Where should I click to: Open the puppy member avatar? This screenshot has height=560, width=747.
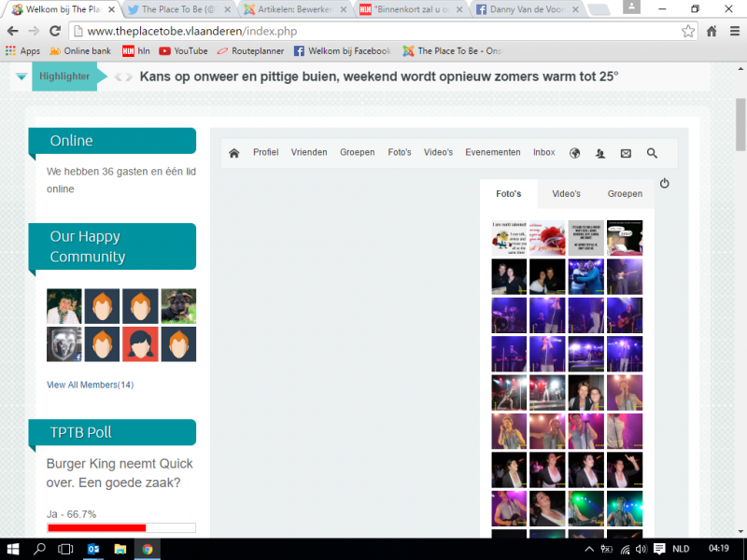(178, 306)
